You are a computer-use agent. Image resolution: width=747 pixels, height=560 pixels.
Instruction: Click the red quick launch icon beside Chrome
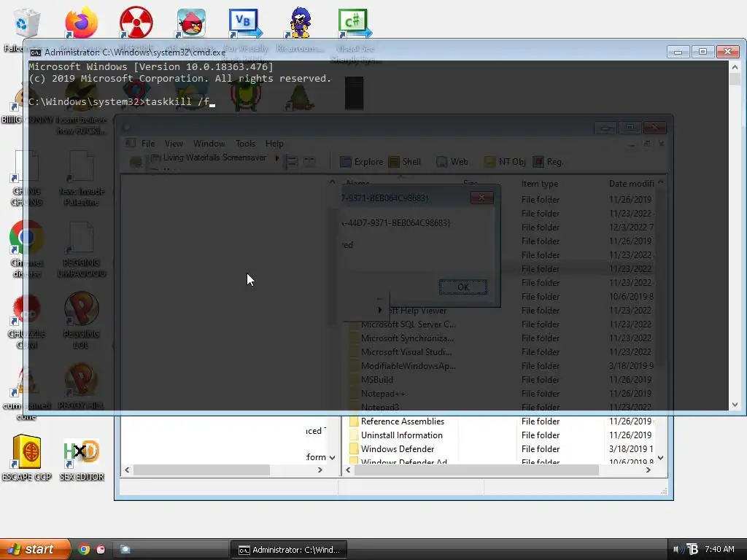click(101, 549)
